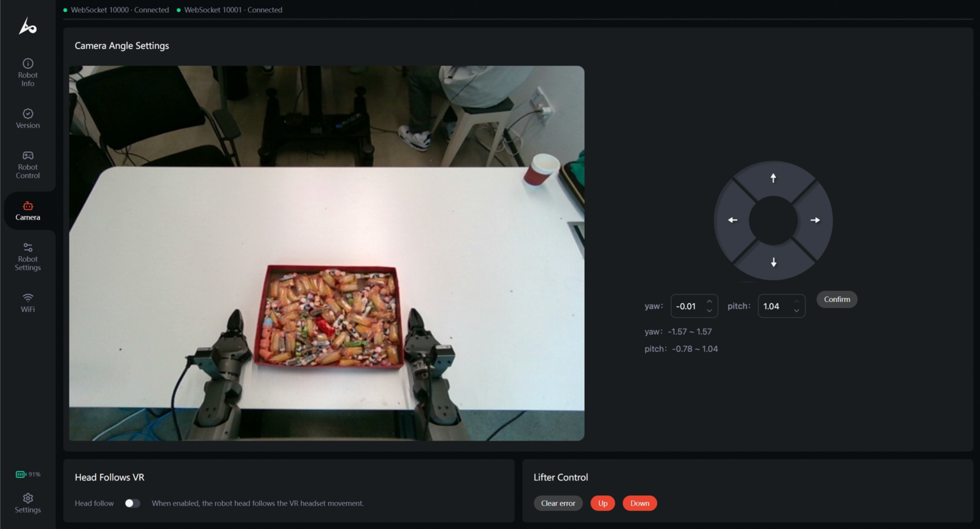
Task: Click the pitch input field
Action: point(781,306)
